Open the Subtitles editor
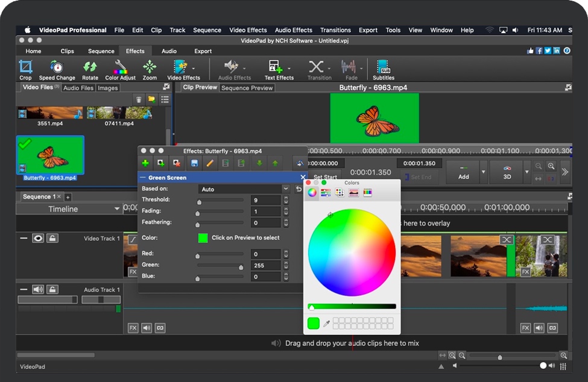The height and width of the screenshot is (382, 588). click(383, 69)
